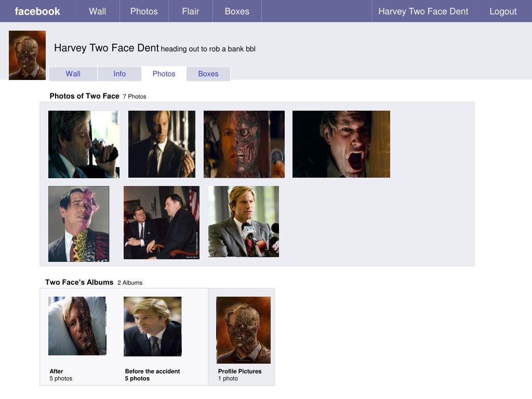Click Harvey Two Face Dent account link
Viewport: 532px width, 399px height.
coord(423,11)
